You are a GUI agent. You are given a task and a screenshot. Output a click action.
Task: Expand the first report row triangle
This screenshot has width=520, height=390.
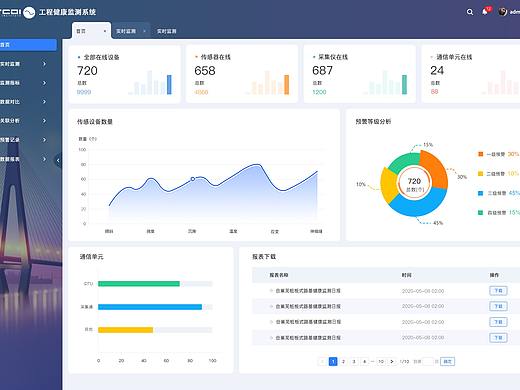pyautogui.click(x=271, y=291)
